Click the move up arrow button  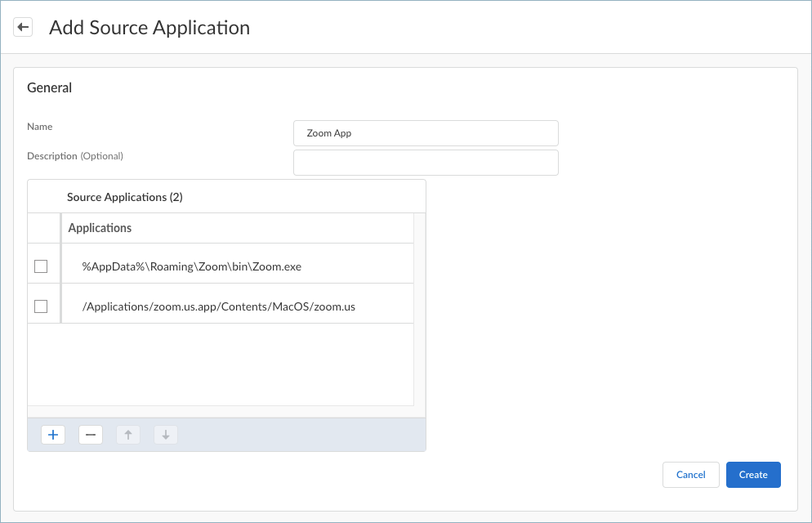128,435
